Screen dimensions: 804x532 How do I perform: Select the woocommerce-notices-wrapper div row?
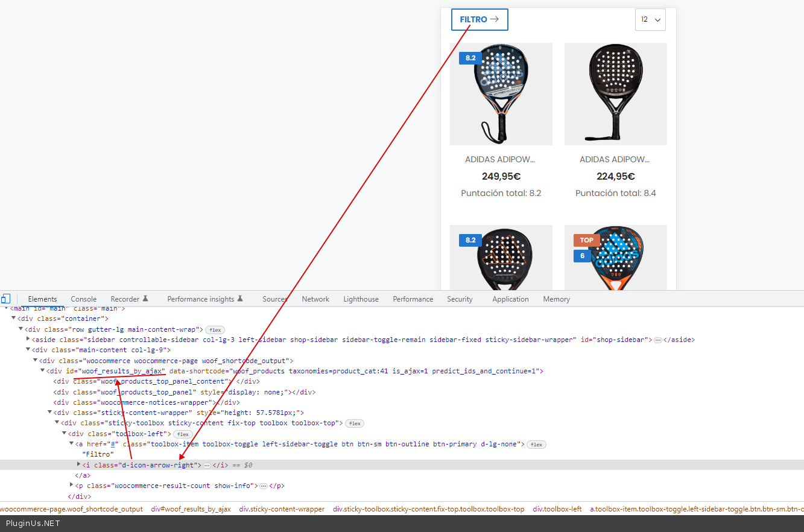(x=147, y=402)
